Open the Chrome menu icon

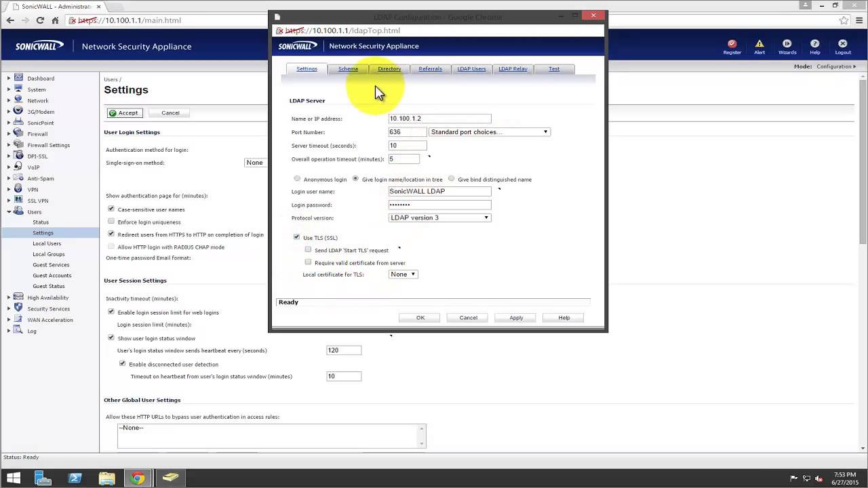click(x=859, y=20)
